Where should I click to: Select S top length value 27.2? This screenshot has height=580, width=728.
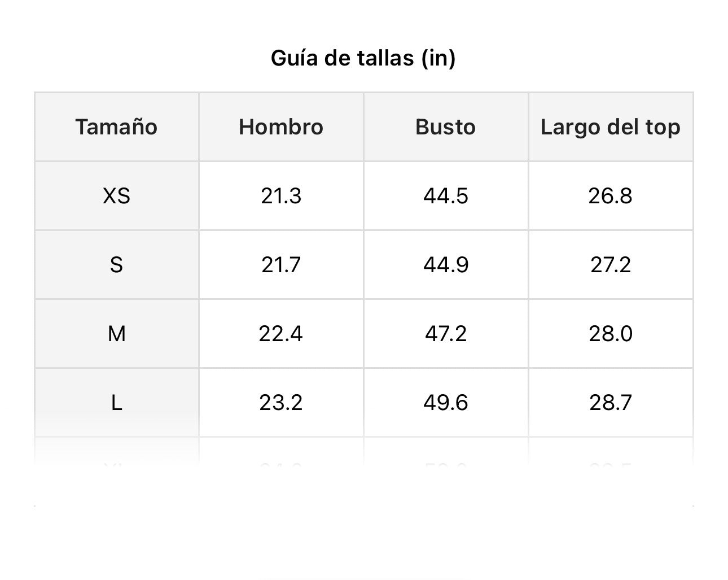[x=610, y=265]
